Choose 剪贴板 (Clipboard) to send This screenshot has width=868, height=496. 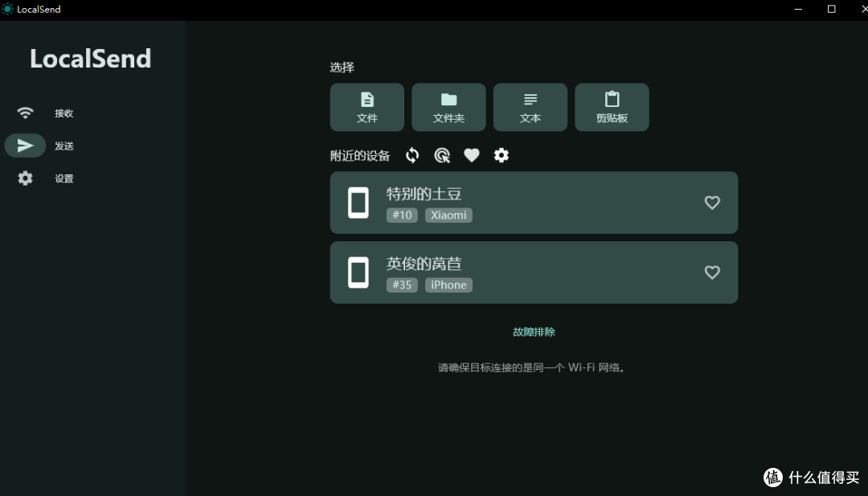pyautogui.click(x=612, y=108)
